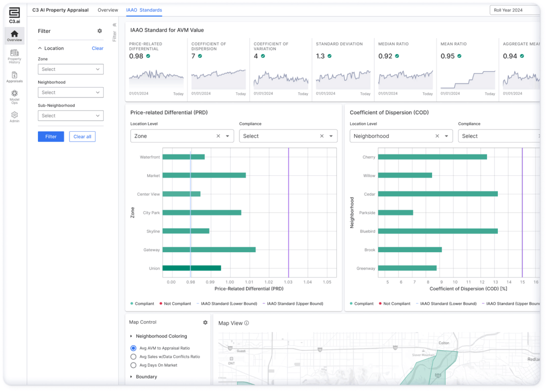Screen dimensions: 547x392
Task: Clear the Neighborhood selection in COD chart
Action: [437, 136]
